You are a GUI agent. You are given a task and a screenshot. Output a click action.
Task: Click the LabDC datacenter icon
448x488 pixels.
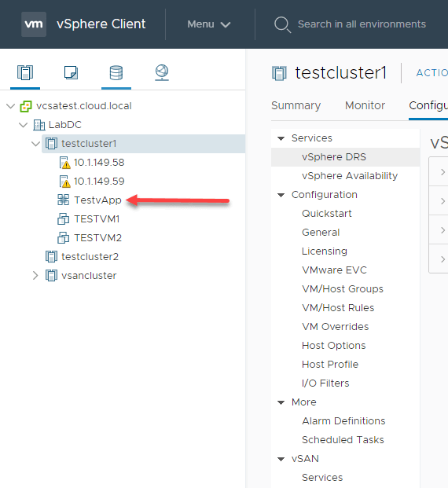tap(39, 125)
